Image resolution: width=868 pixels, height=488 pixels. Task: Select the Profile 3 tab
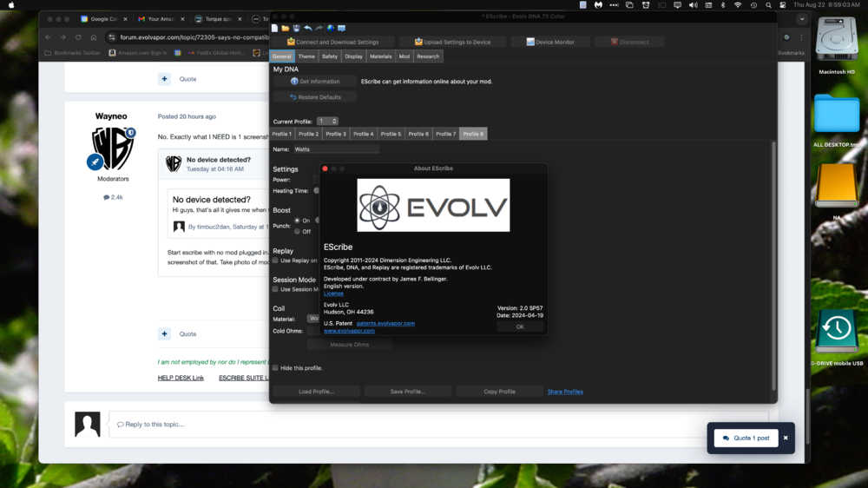click(336, 134)
